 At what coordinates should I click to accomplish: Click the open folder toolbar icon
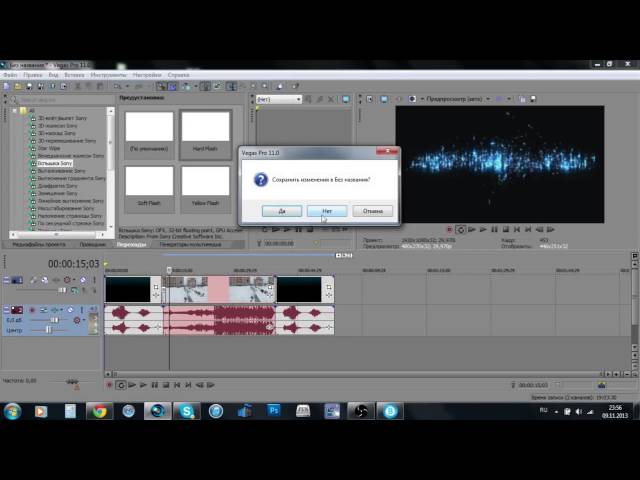[18, 86]
